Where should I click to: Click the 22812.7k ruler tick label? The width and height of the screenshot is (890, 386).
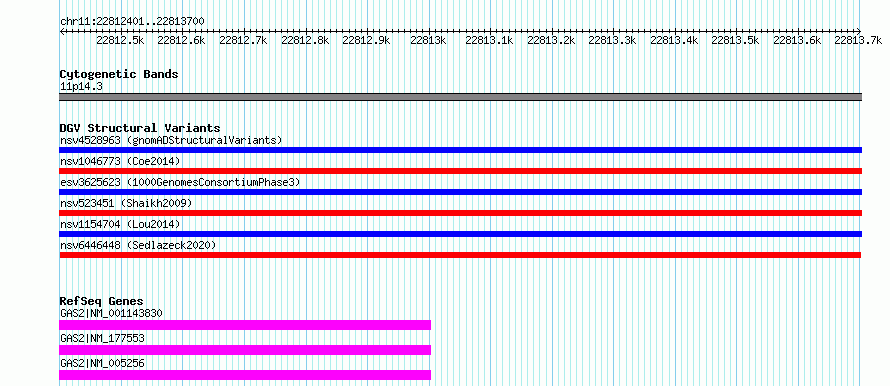243,40
